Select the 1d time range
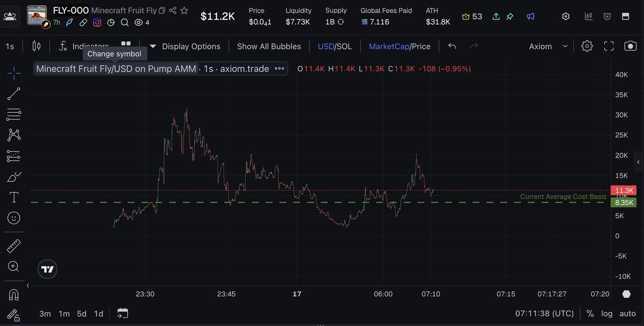 pos(99,314)
